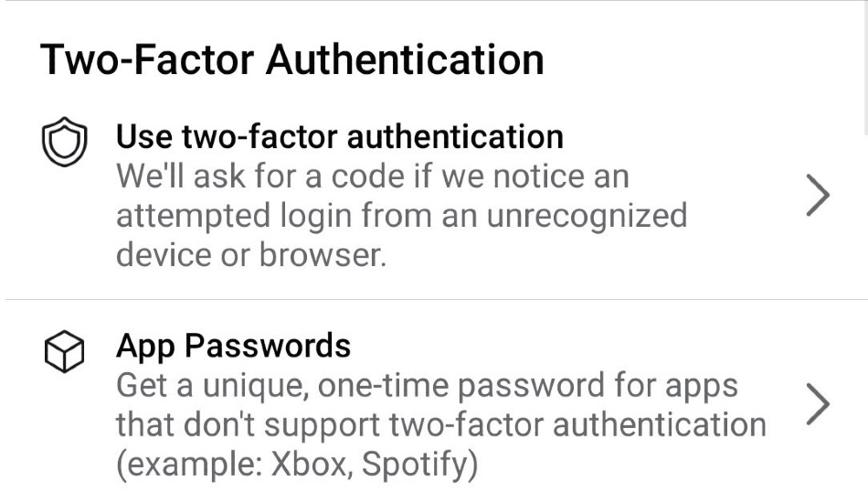Click the word "Authentication" in the main heading

point(405,59)
